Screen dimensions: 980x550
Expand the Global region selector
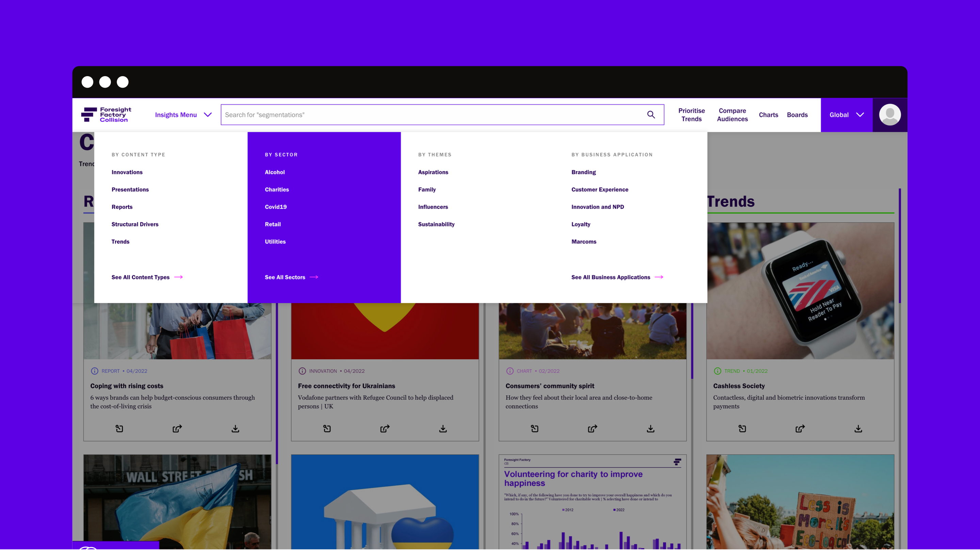(847, 115)
